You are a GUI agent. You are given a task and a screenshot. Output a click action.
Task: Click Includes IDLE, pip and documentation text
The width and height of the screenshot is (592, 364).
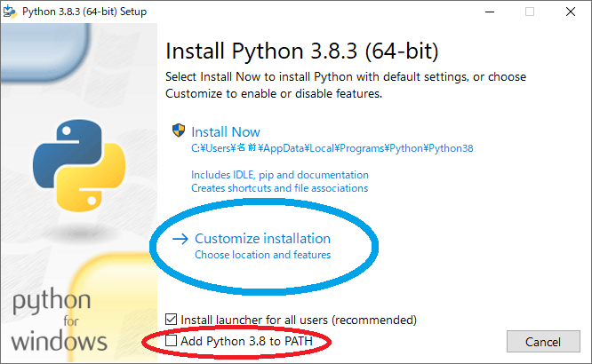(280, 175)
